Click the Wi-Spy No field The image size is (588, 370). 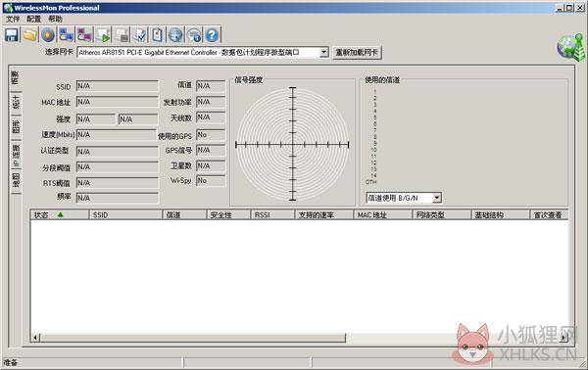(x=211, y=180)
